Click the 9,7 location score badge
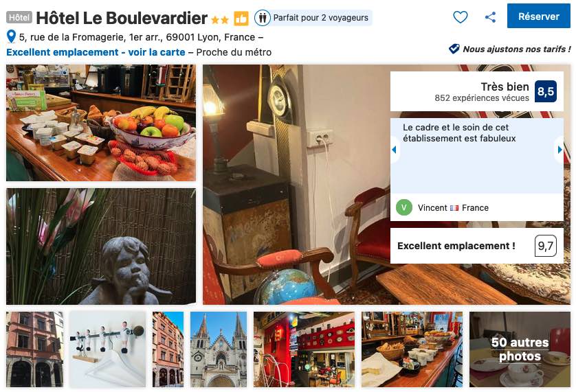The height and width of the screenshot is (392, 576). coord(546,246)
